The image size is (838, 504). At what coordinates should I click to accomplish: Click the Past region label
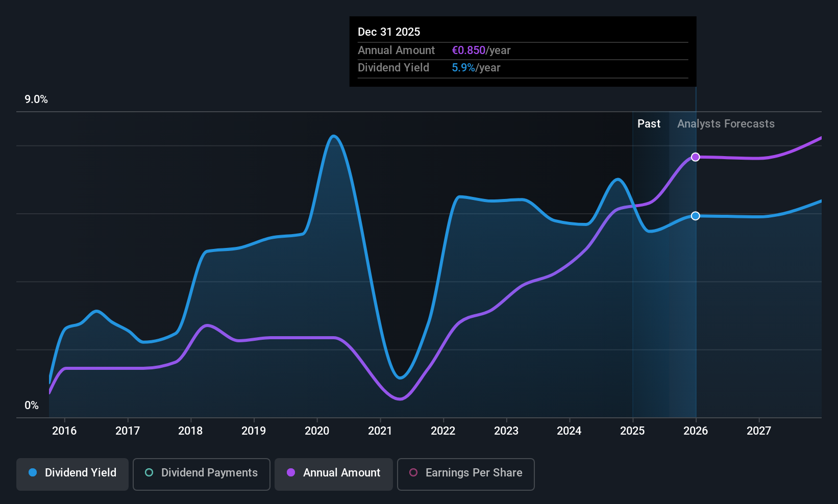649,124
